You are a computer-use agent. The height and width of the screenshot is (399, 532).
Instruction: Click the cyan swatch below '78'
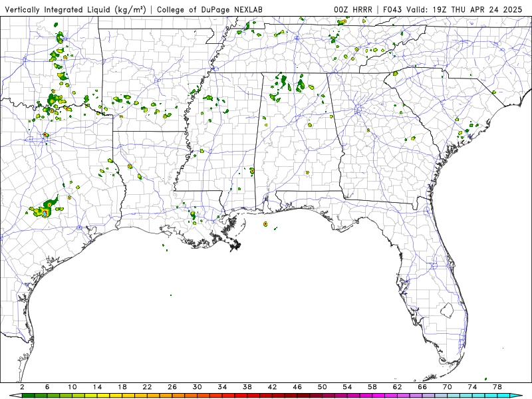[503, 396]
